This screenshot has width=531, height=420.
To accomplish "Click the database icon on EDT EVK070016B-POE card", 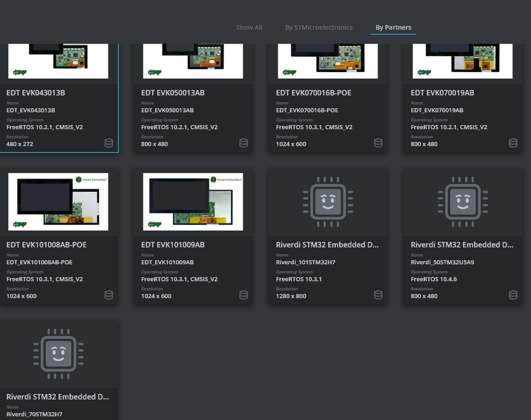I will click(x=378, y=143).
